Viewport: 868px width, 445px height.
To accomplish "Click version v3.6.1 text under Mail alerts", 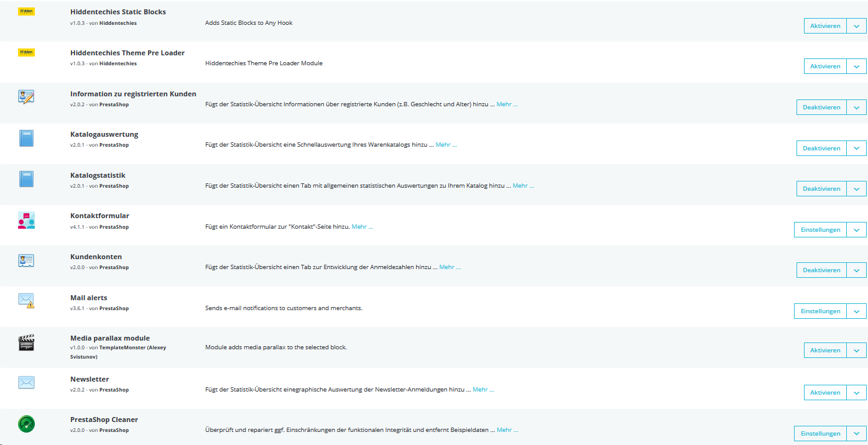I will 77,308.
